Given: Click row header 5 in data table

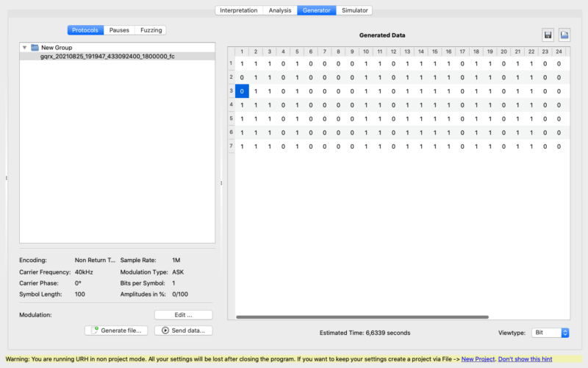Looking at the screenshot, I should click(x=231, y=118).
